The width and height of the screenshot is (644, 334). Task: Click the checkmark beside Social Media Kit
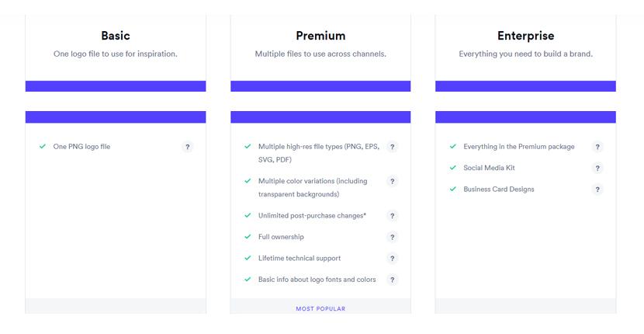point(453,168)
